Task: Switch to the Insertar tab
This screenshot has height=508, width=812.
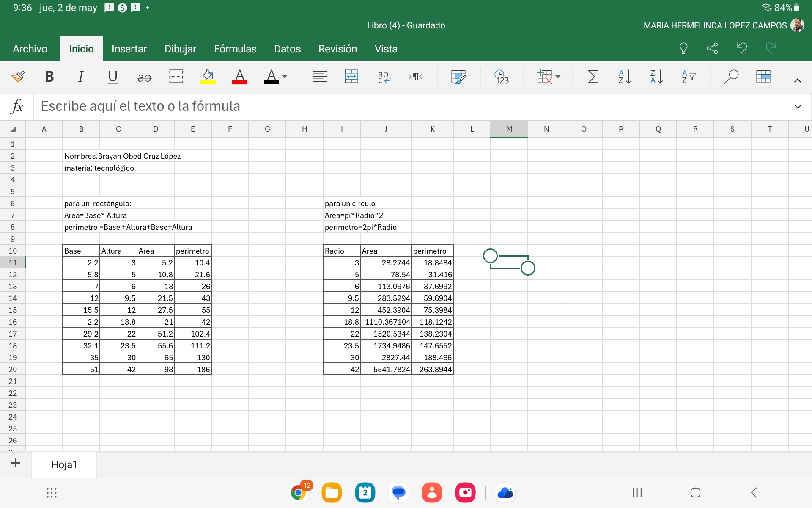Action: (x=129, y=49)
